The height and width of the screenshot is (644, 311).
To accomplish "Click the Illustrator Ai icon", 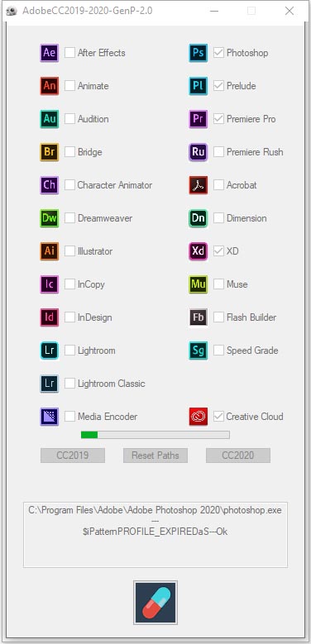I will 50,251.
